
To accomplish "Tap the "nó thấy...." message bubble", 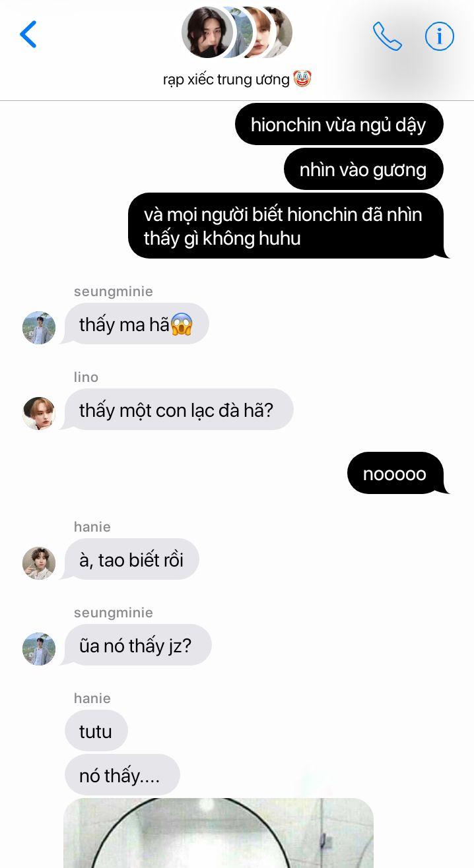I will 121,775.
